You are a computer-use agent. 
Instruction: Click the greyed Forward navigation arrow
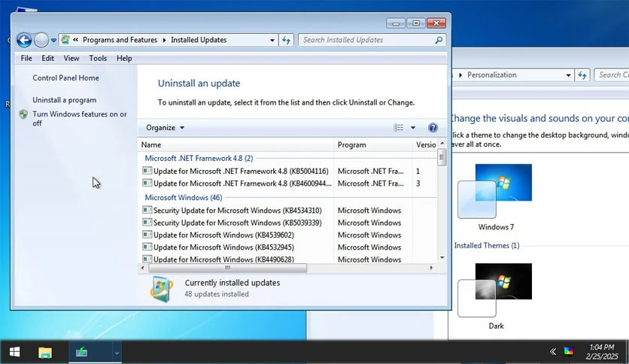tap(41, 40)
